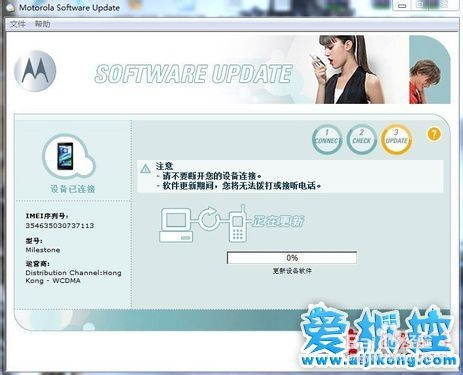This screenshot has height=375, width=463.
Task: Click the connected phone device icon
Action: (65, 156)
